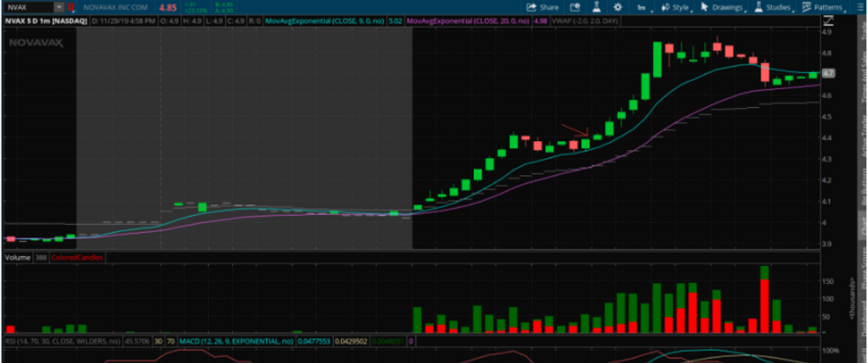Click the last price 4.85

tap(167, 8)
